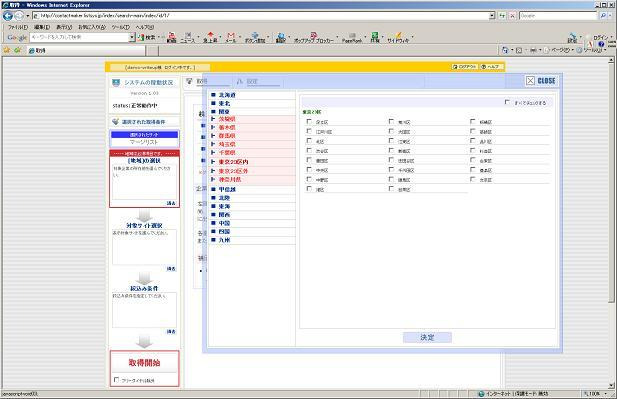This screenshot has height=399, width=617.
Task: Open the 表示(V) menu
Action: (64, 27)
